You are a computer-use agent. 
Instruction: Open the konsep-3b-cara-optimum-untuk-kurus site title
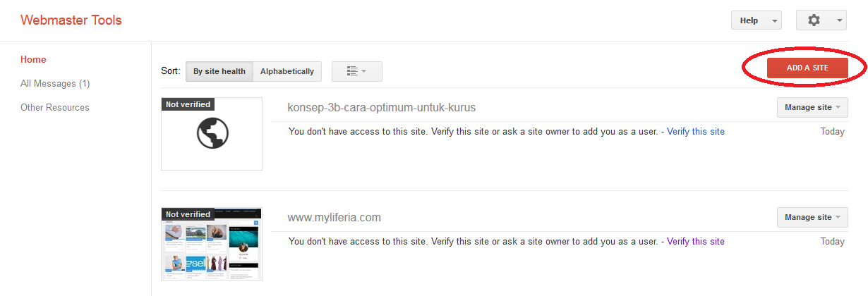pyautogui.click(x=382, y=108)
